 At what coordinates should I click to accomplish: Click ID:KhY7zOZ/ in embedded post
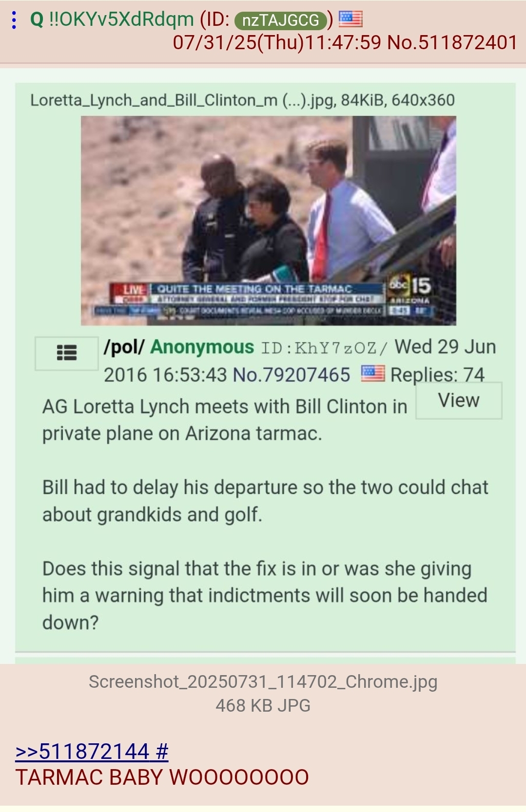point(324,348)
